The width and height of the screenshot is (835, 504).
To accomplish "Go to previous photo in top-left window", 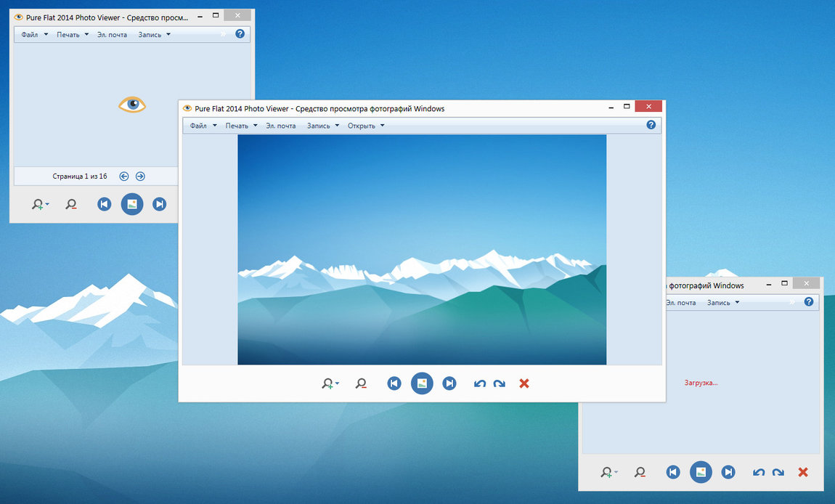I will (x=105, y=204).
